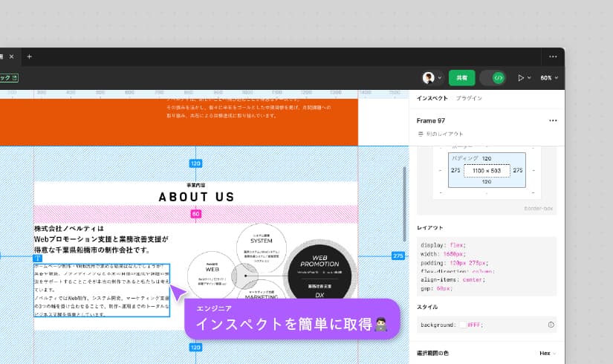The width and height of the screenshot is (613, 364).
Task: Close the current file tab
Action: click(x=11, y=56)
